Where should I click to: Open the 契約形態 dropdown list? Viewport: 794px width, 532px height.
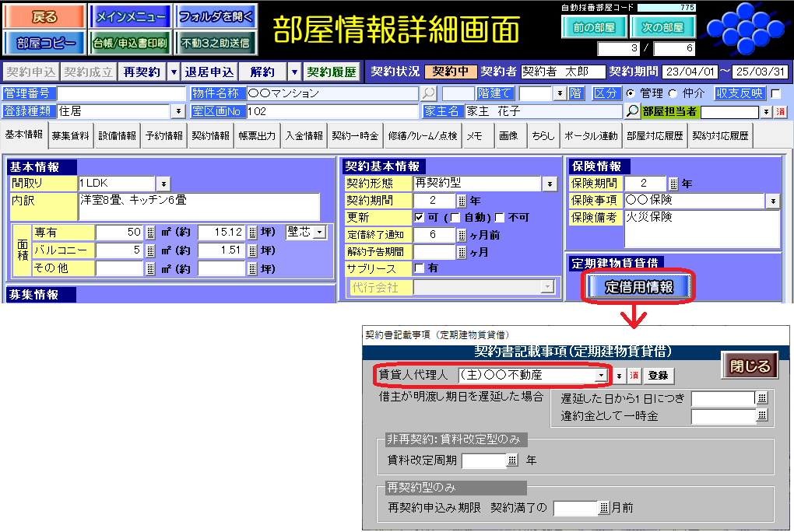[550, 184]
